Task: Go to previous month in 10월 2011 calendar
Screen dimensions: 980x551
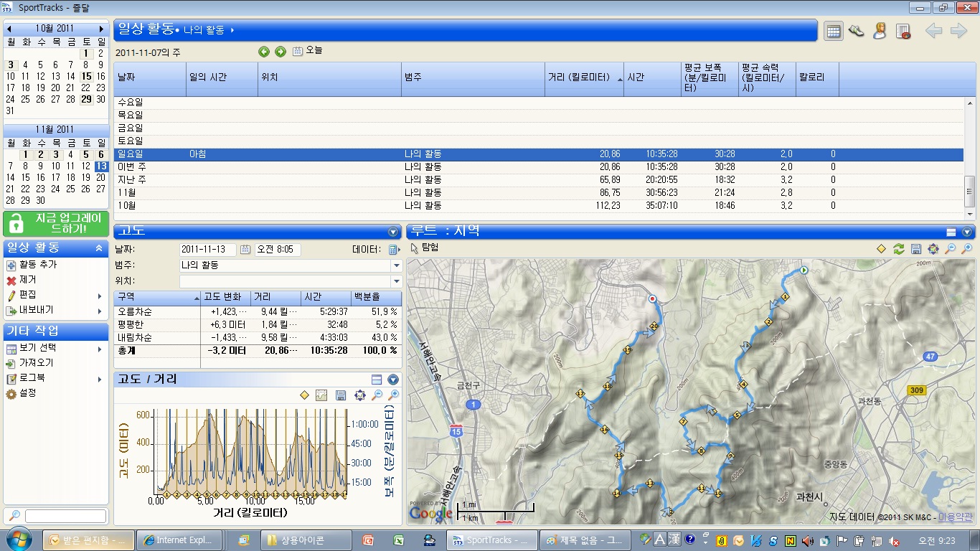Action: click(x=9, y=29)
